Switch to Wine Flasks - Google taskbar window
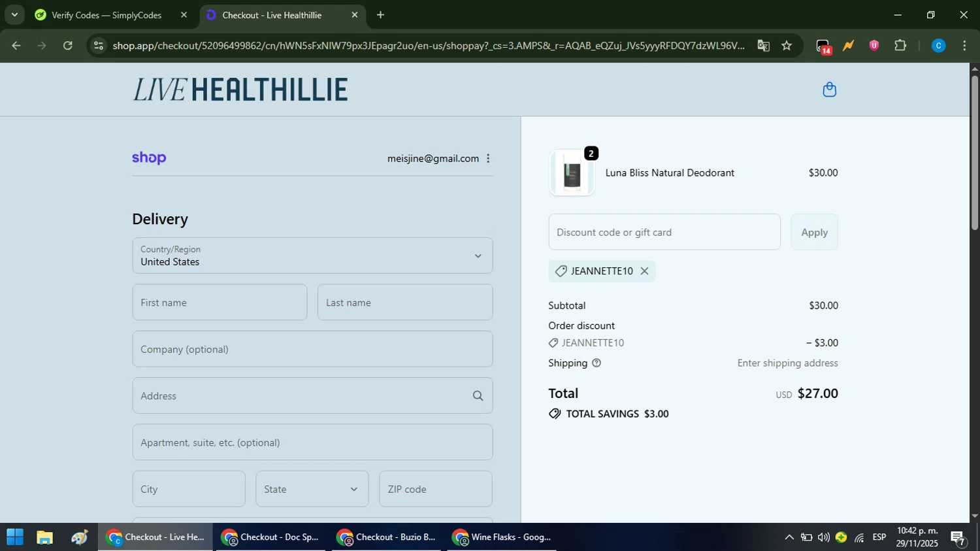The height and width of the screenshot is (551, 980). pyautogui.click(x=502, y=537)
